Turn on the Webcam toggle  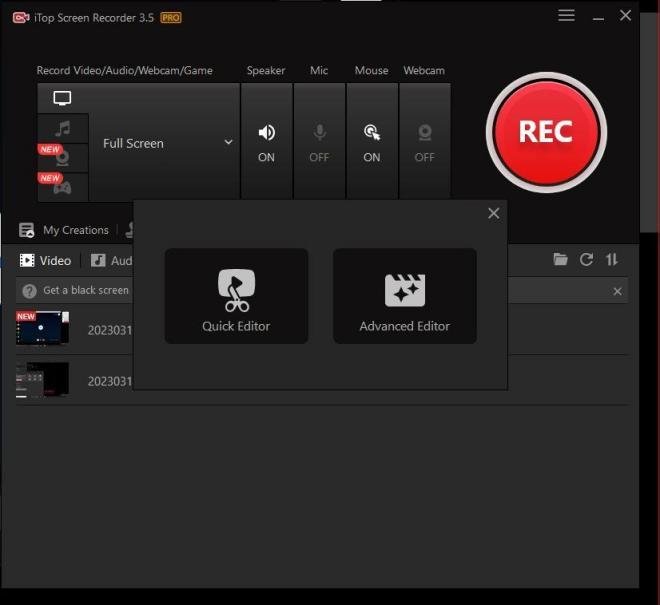click(x=425, y=142)
